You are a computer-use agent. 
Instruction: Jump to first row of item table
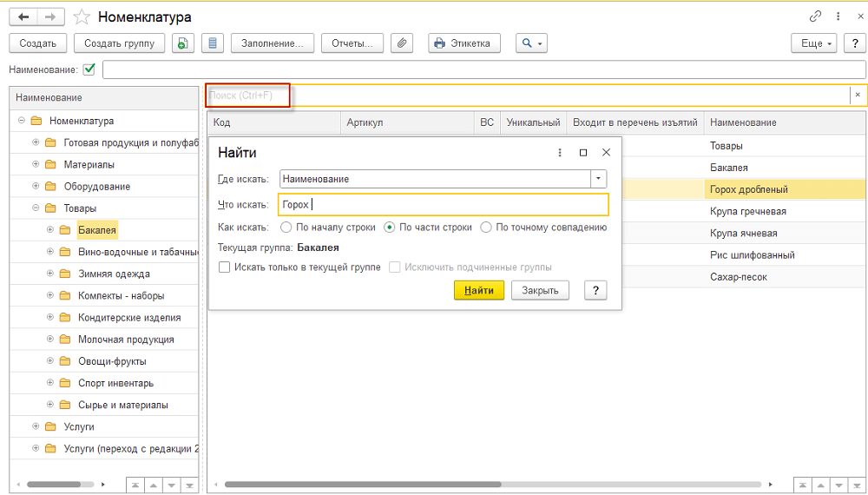click(802, 485)
